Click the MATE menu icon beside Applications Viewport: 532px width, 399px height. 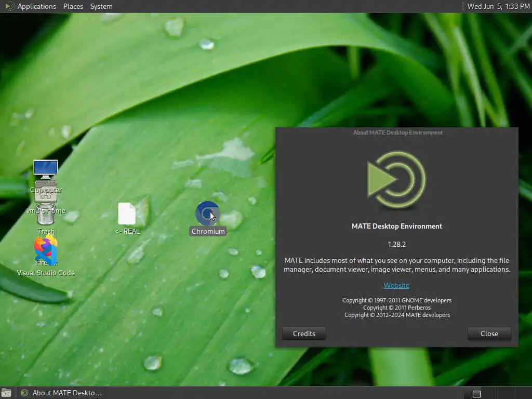pyautogui.click(x=9, y=6)
